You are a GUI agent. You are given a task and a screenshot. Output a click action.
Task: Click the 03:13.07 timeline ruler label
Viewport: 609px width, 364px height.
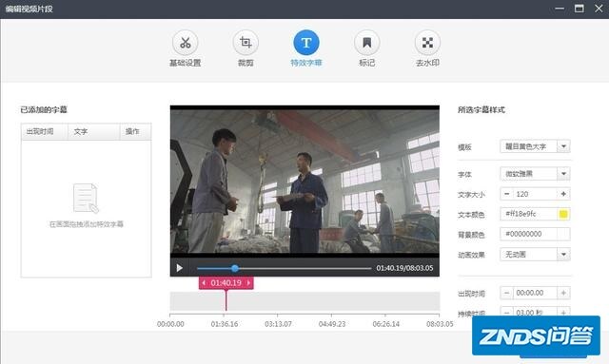(x=278, y=324)
